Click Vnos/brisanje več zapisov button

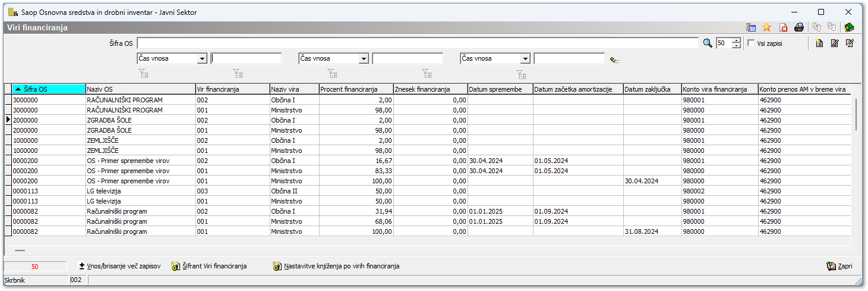click(x=120, y=266)
